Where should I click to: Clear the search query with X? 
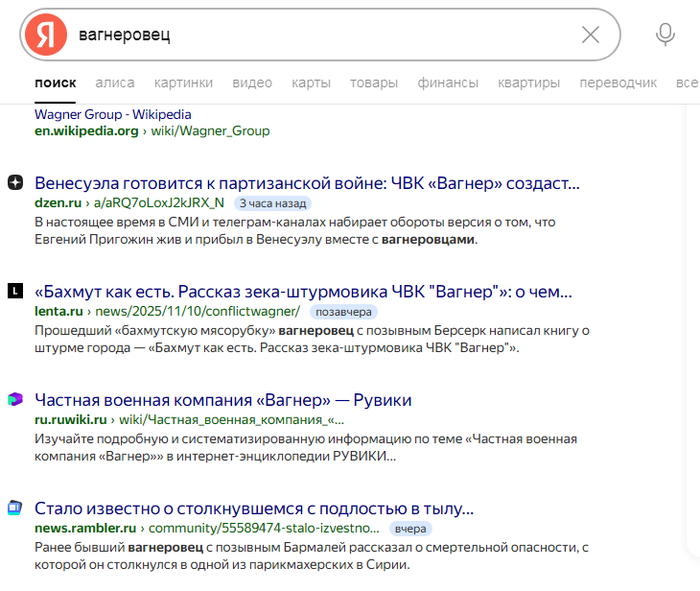(x=590, y=35)
